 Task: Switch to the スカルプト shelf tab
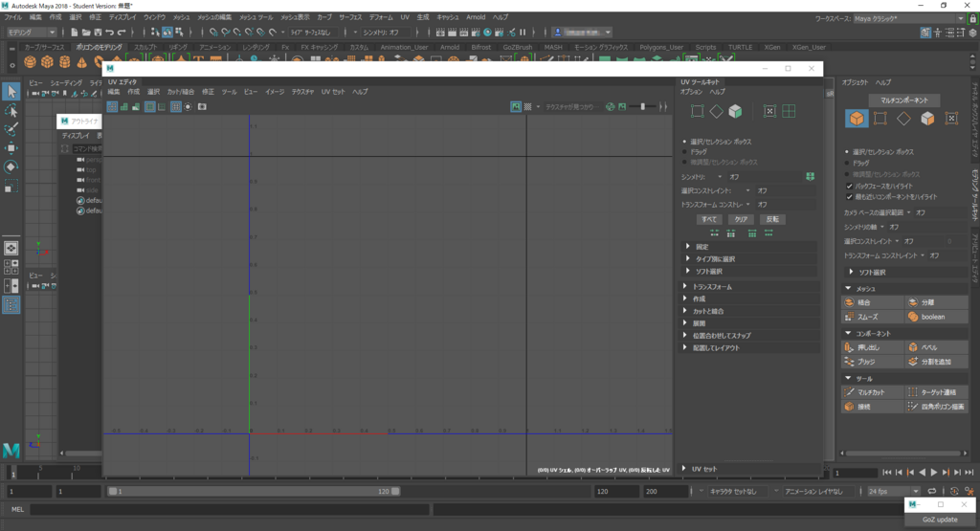point(145,48)
